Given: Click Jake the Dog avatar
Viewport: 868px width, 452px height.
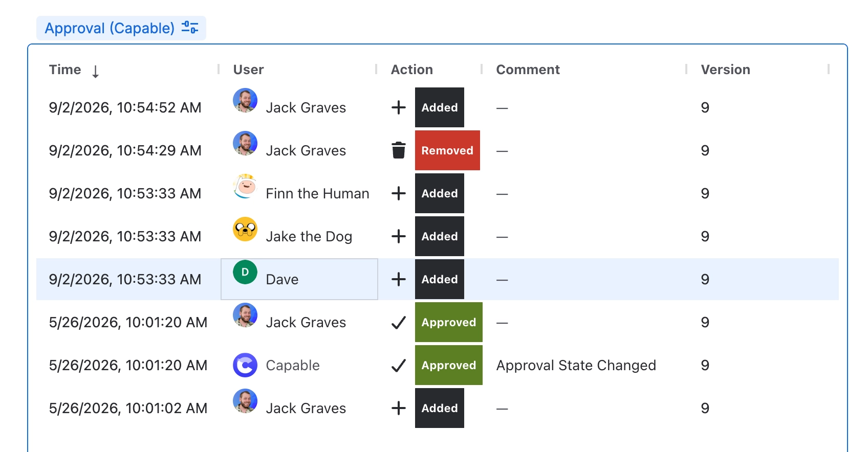Looking at the screenshot, I should click(245, 229).
